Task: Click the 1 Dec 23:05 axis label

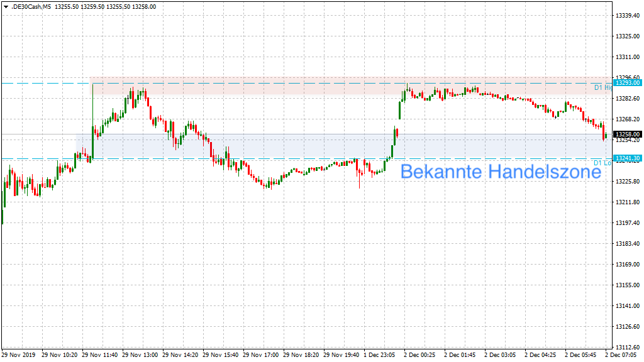Action: (377, 354)
